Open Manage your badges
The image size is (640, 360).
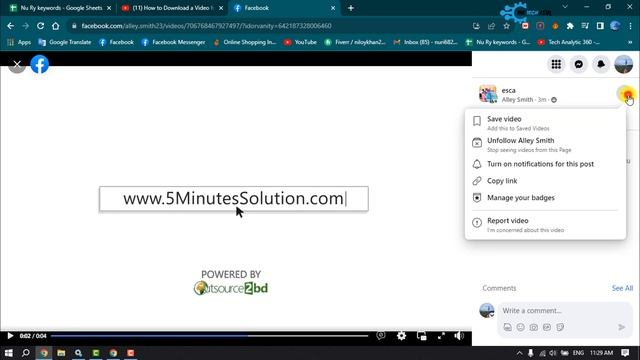(x=545, y=198)
